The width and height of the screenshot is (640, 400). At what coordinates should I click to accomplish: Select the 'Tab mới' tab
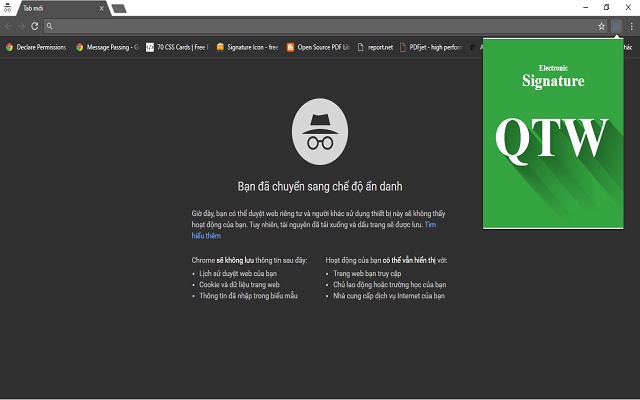[61, 8]
